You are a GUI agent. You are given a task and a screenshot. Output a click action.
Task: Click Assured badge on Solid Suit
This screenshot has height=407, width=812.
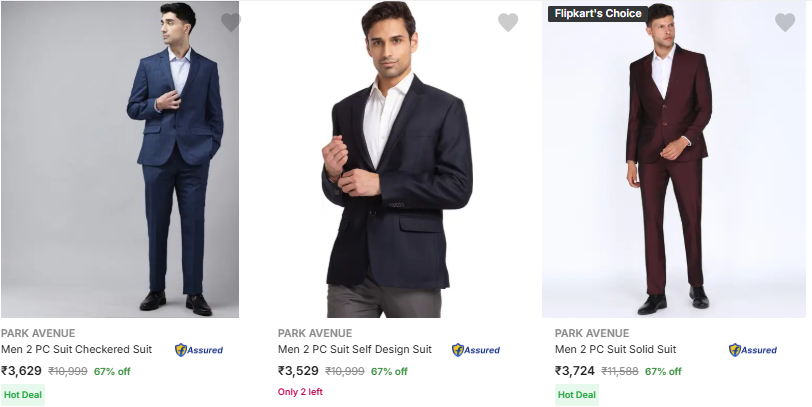[x=753, y=350]
